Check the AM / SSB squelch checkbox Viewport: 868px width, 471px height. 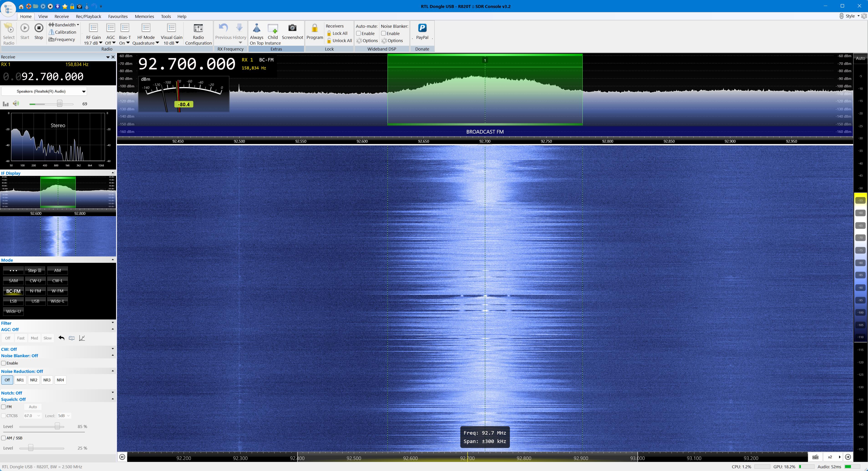[4, 438]
